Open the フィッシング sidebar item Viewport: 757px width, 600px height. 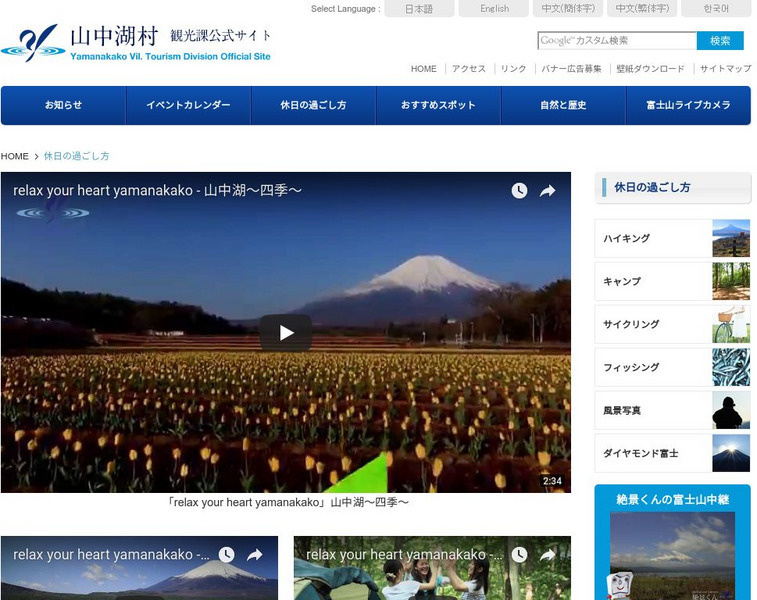tap(673, 367)
